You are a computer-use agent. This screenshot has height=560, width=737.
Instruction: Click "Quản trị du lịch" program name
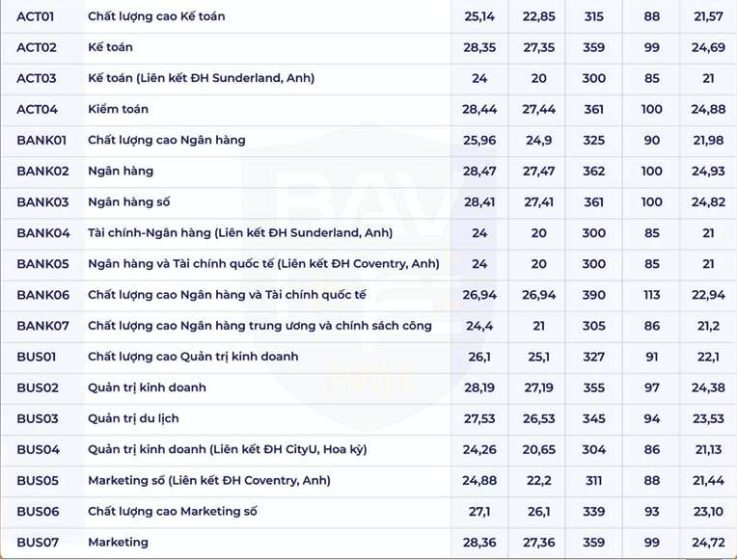[x=133, y=418]
